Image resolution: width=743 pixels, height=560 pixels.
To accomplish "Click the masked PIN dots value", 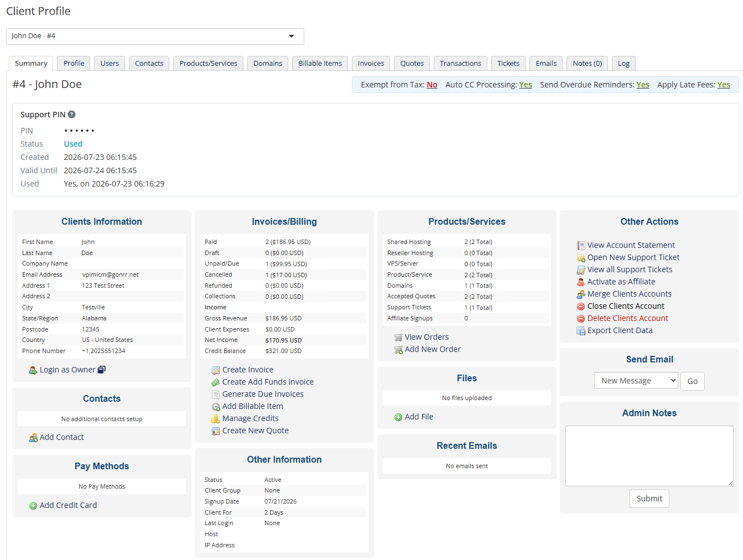I will click(x=79, y=131).
